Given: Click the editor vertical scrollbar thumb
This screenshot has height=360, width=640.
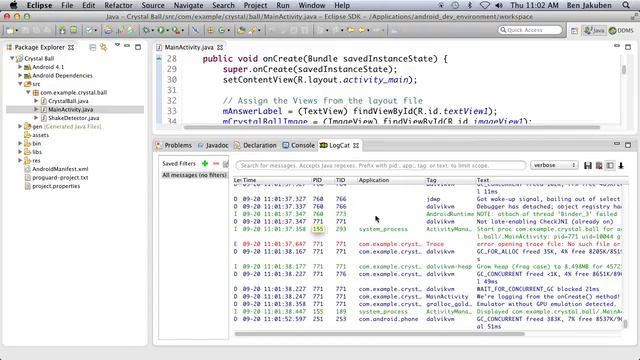Looking at the screenshot, I should [624, 70].
